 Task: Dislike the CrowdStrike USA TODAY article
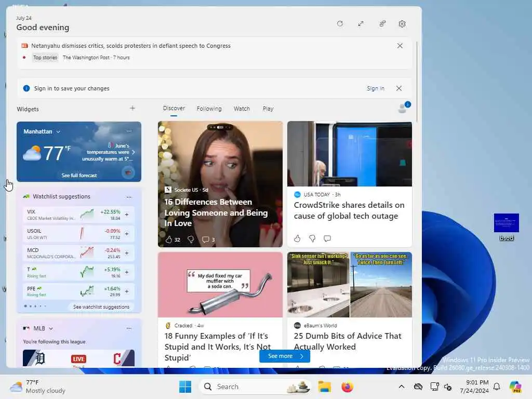(x=312, y=238)
